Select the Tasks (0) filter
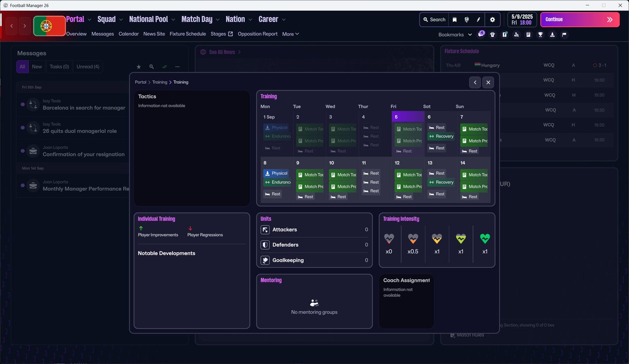 click(59, 67)
